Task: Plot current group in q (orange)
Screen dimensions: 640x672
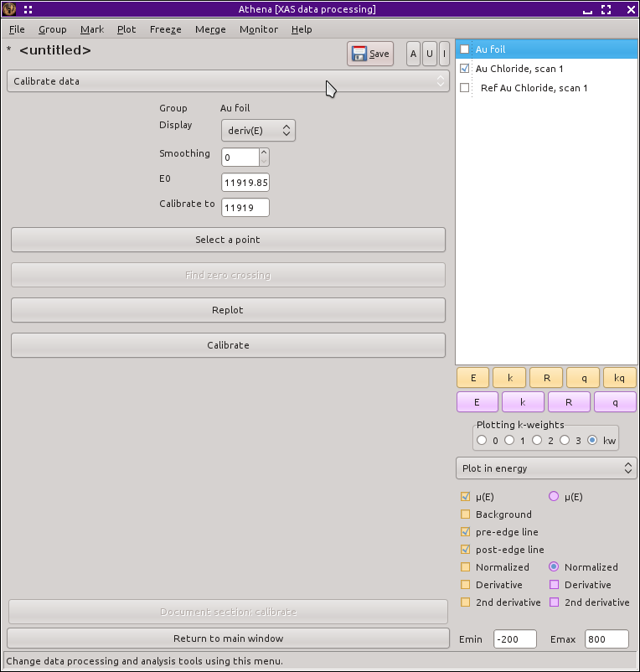Action: point(583,378)
